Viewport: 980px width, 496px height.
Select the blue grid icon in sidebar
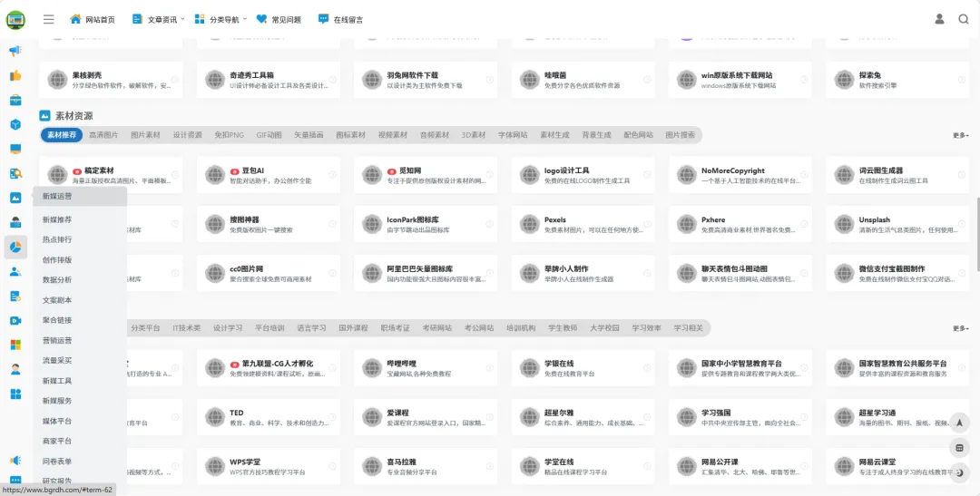[15, 394]
